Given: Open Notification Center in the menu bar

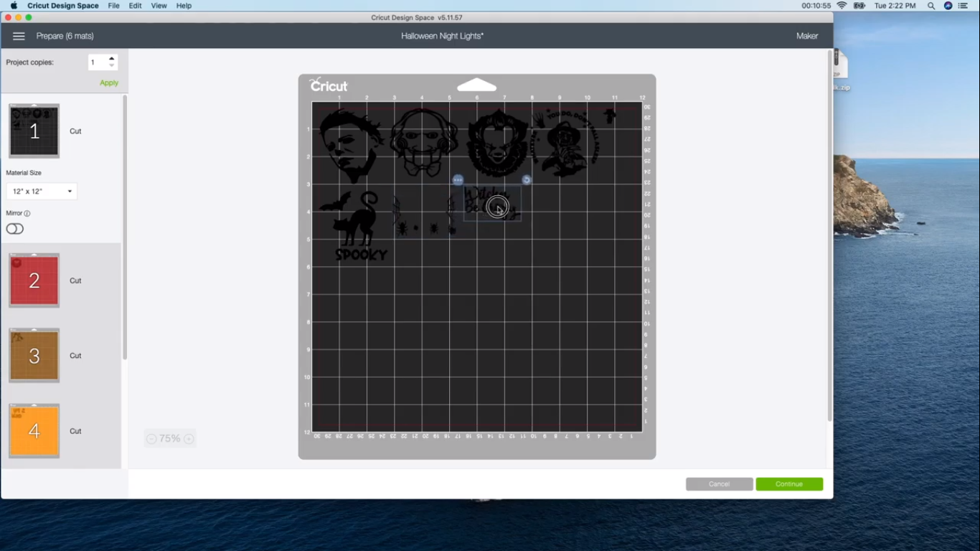Looking at the screenshot, I should coord(963,6).
